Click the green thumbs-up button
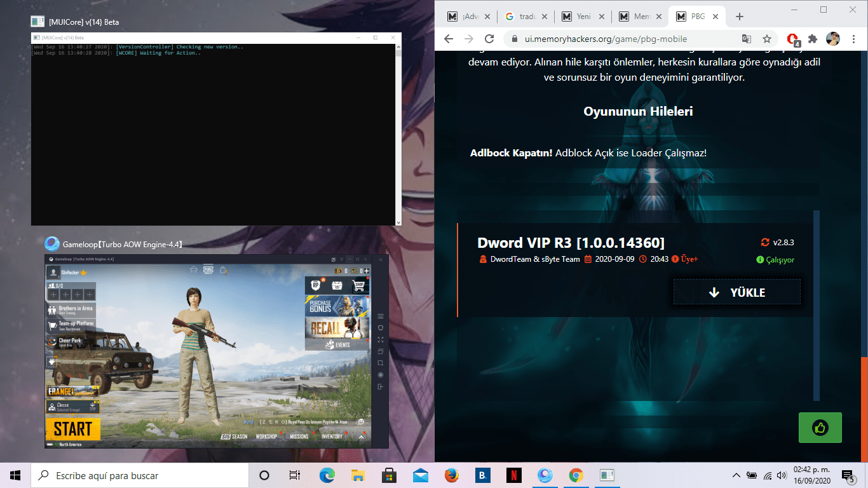Viewport: 868px width, 488px height. [820, 428]
